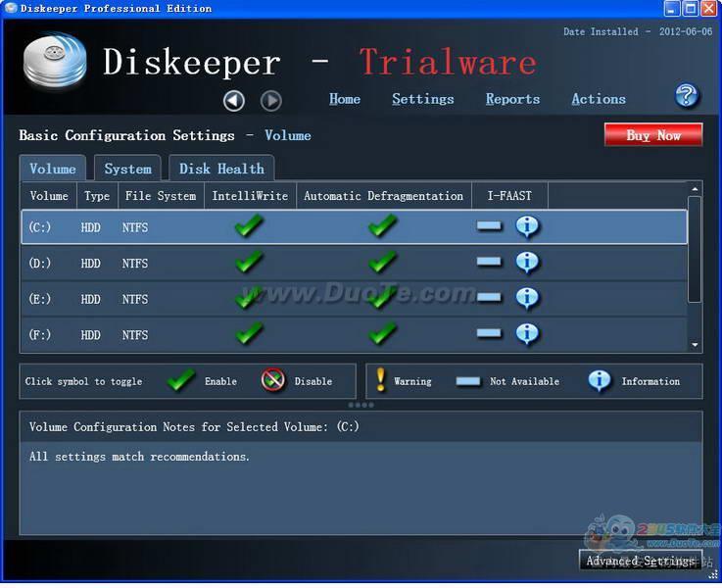Click the volume list scroll up arrow
Viewport: 722px width, 588px height.
point(695,189)
